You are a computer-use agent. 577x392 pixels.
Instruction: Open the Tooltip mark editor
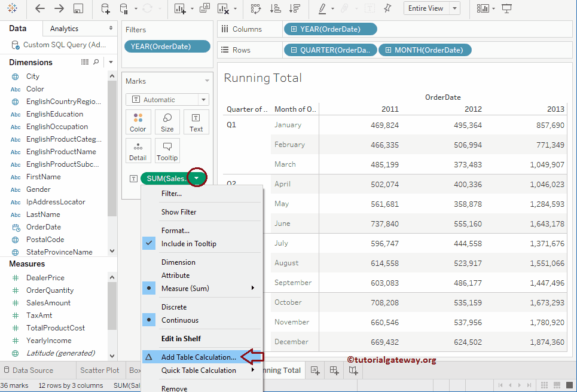[167, 150]
